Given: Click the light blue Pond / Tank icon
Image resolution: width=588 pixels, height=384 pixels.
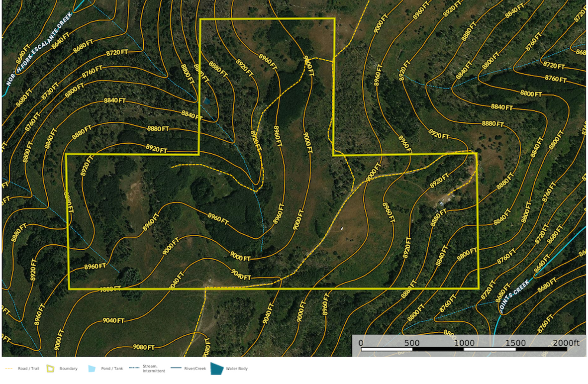Looking at the screenshot, I should [x=91, y=369].
